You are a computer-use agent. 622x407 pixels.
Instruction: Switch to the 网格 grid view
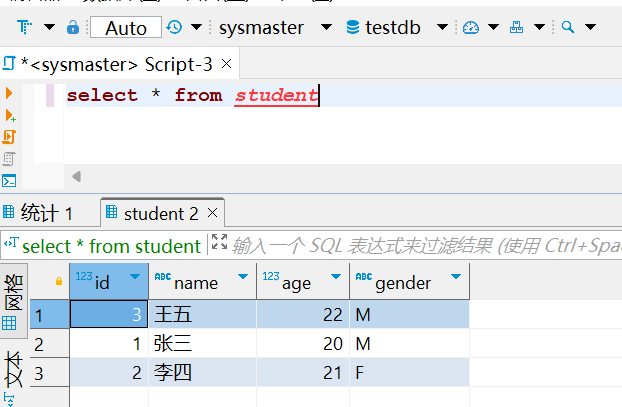[x=12, y=299]
